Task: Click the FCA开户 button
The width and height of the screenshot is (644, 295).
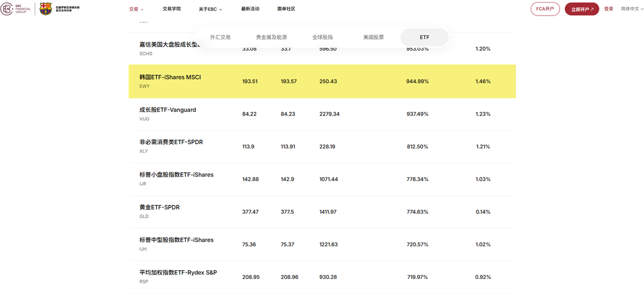Action: coord(545,9)
